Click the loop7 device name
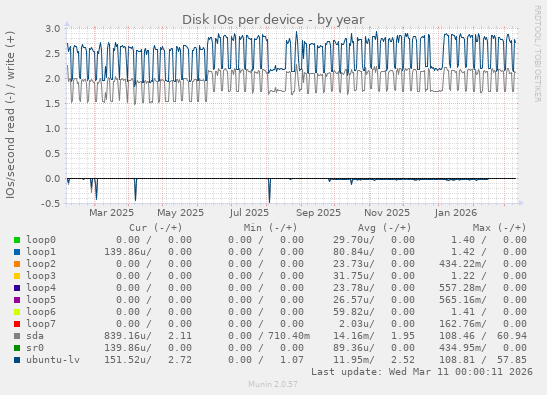 point(41,323)
